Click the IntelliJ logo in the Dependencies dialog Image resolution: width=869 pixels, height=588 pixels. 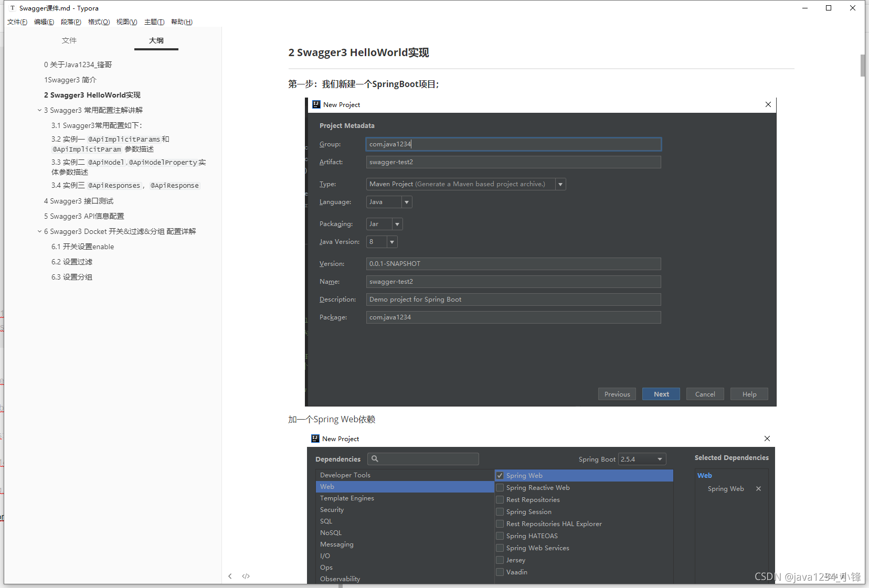315,439
